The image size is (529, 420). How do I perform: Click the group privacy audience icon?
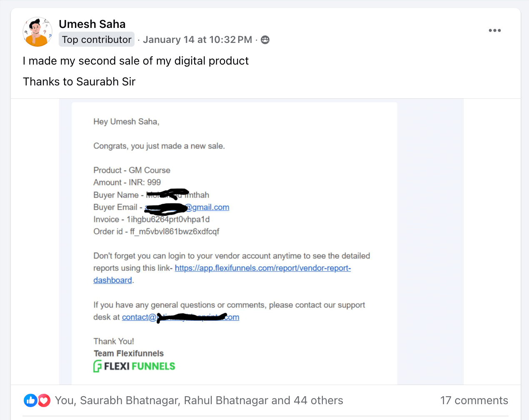click(265, 40)
